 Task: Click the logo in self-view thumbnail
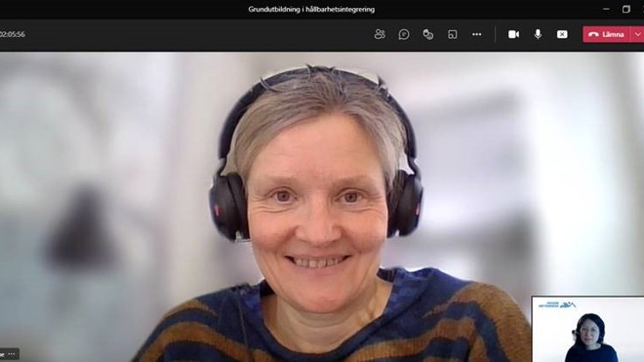[557, 304]
